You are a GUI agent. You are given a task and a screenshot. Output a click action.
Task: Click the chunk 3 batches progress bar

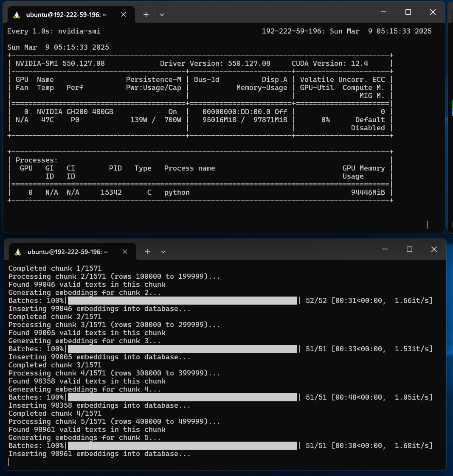pos(183,349)
